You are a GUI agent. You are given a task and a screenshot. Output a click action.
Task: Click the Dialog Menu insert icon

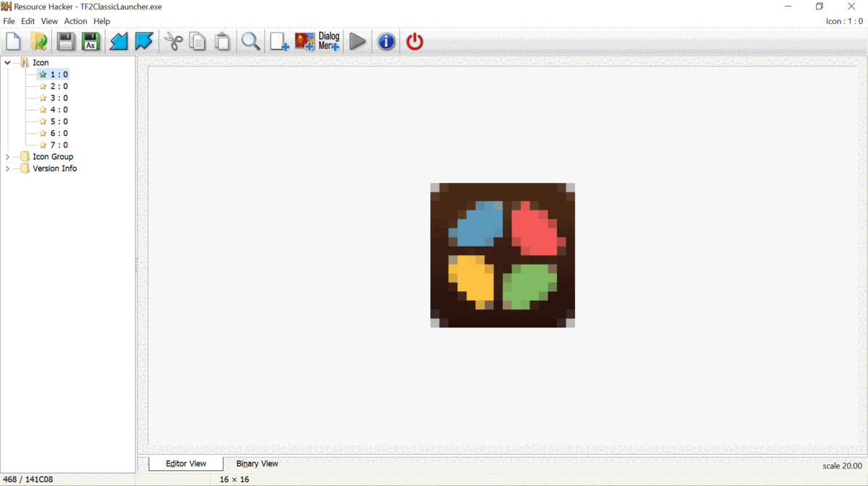(x=329, y=41)
